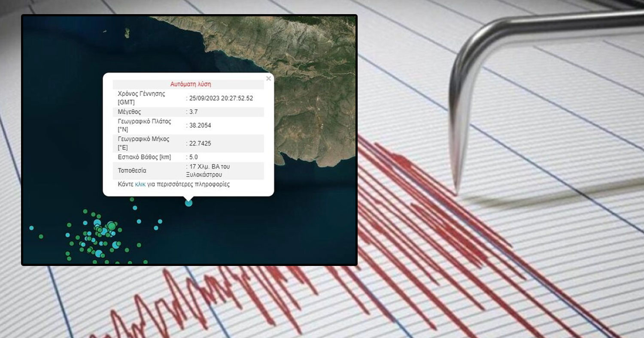
Task: Click the seismograph needle tip
Action: click(x=456, y=192)
